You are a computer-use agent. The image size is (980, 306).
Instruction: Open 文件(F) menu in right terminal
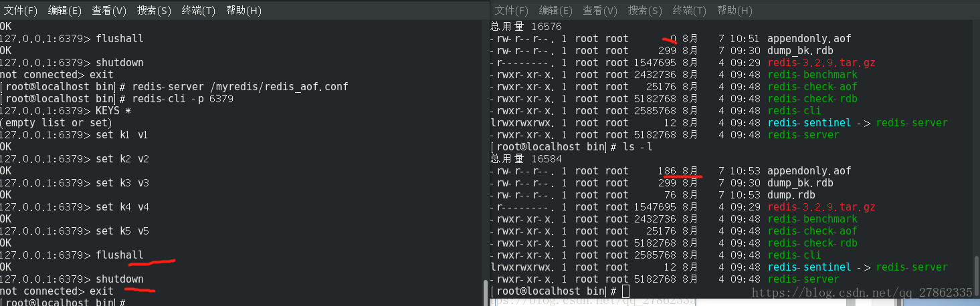point(512,11)
